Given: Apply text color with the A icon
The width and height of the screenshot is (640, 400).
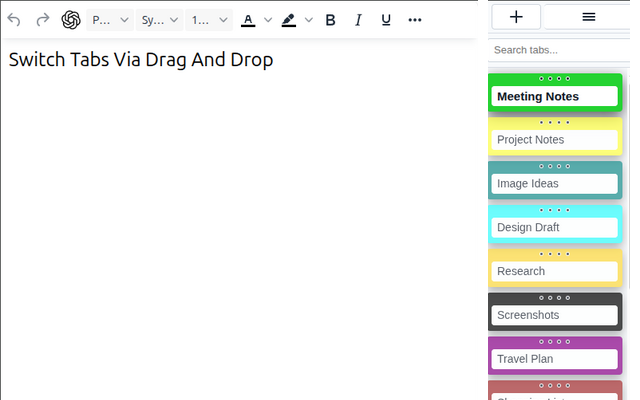Looking at the screenshot, I should [248, 20].
